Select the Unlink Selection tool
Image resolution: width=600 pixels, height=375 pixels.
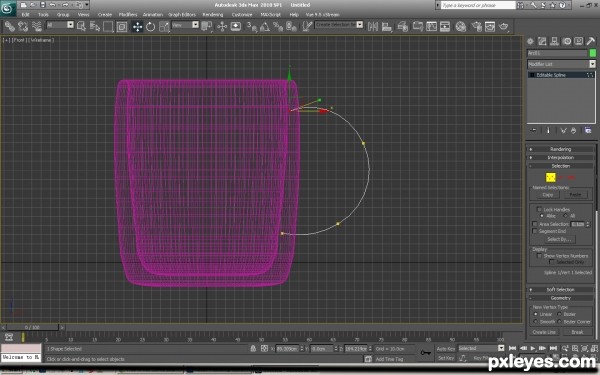point(23,26)
